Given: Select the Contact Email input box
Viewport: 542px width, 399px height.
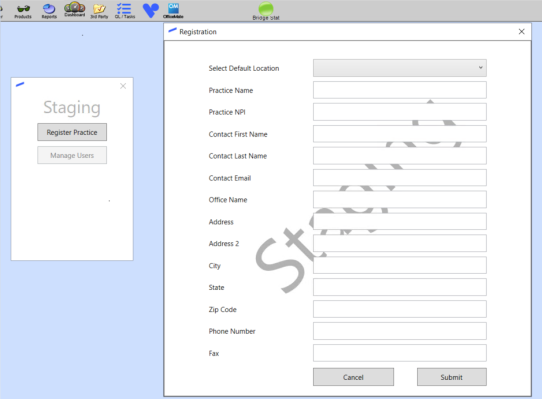Looking at the screenshot, I should [x=400, y=178].
